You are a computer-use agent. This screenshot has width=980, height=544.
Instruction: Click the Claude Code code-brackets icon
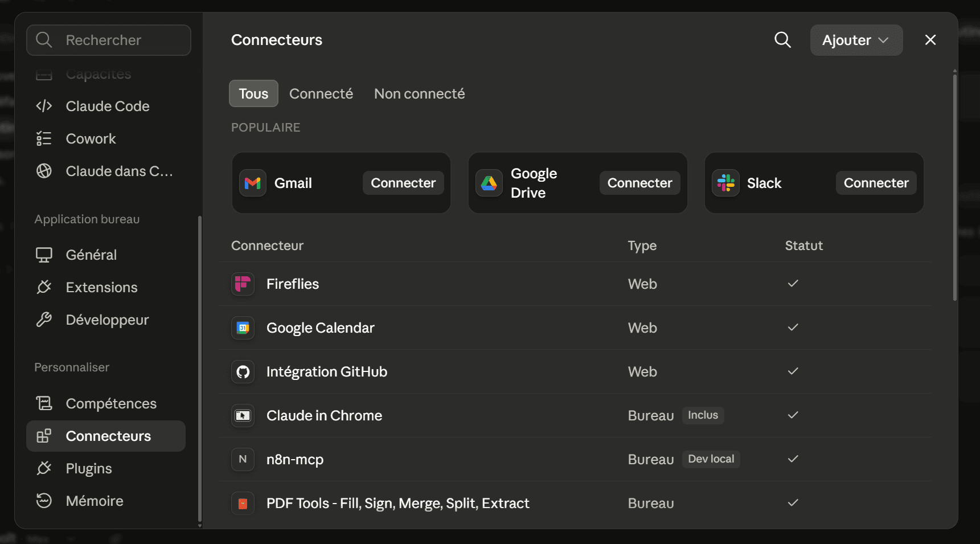point(44,106)
